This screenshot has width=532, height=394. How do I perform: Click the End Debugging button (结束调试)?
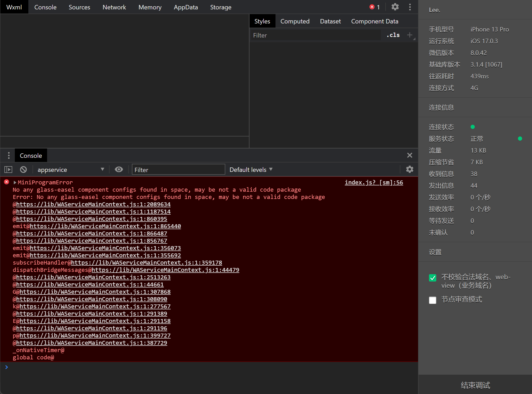pos(475,385)
